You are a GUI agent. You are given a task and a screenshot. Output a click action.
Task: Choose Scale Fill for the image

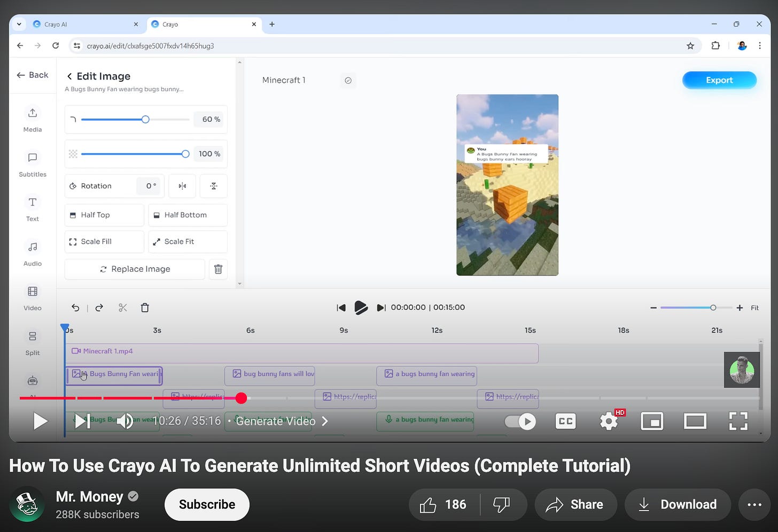[x=104, y=242]
